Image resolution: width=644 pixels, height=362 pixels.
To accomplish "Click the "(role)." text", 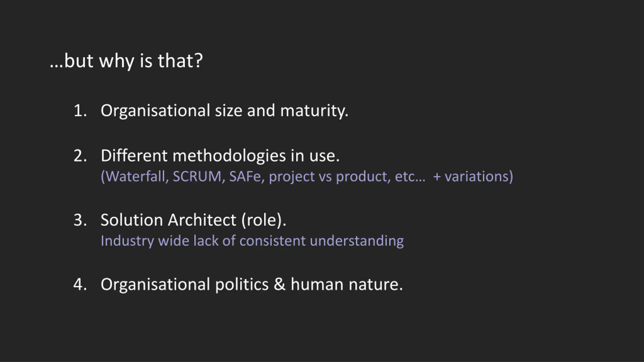I will [x=264, y=221].
